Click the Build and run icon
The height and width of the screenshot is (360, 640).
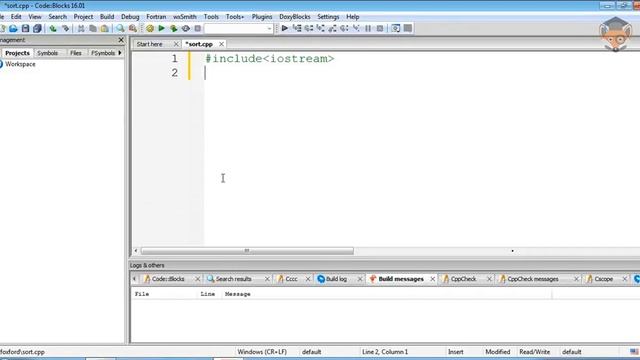point(174,29)
